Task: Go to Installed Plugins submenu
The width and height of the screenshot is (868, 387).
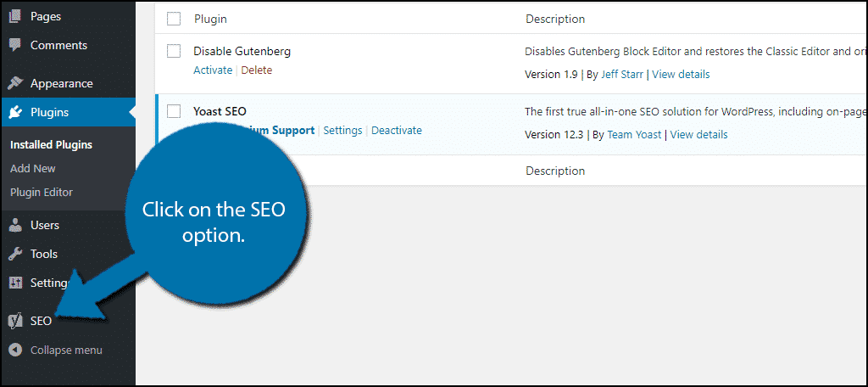Action: (x=51, y=145)
